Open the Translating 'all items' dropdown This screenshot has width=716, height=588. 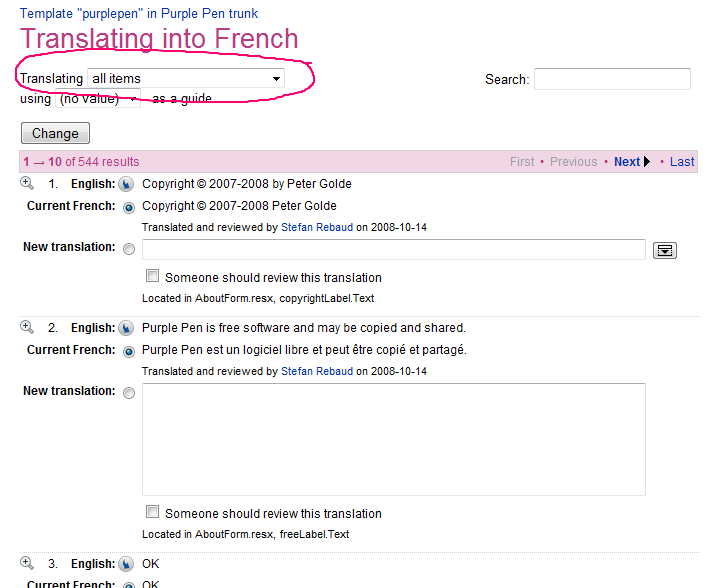186,78
